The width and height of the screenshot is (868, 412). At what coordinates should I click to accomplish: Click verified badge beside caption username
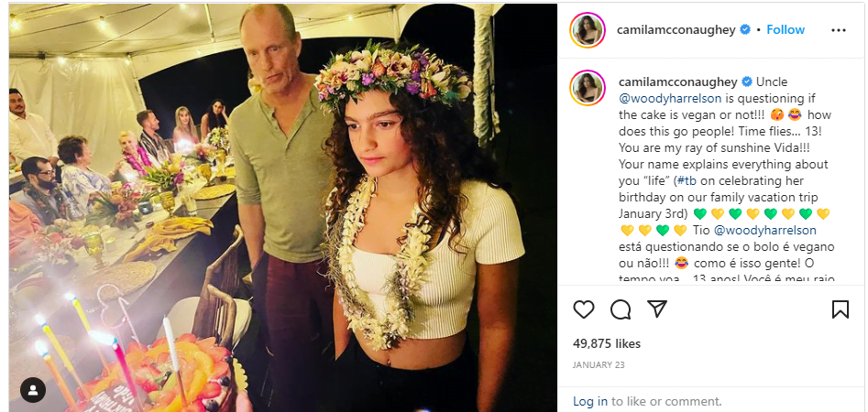[746, 81]
